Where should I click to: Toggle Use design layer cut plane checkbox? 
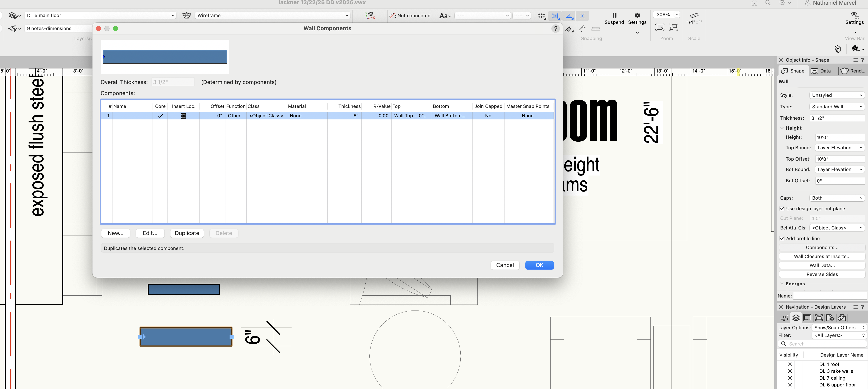(782, 209)
